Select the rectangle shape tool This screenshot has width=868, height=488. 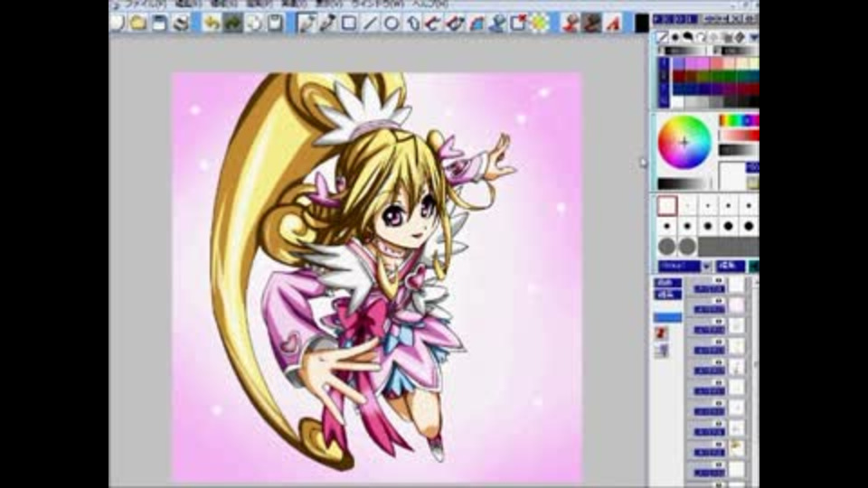click(349, 23)
